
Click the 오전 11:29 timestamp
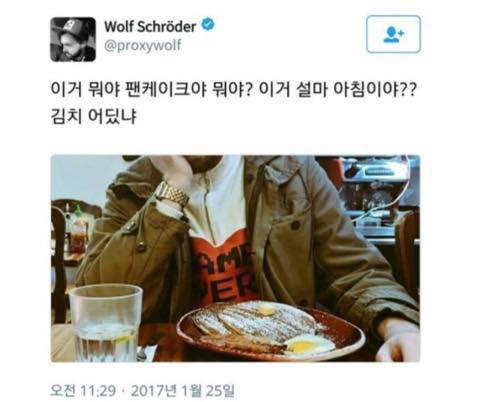coord(83,391)
